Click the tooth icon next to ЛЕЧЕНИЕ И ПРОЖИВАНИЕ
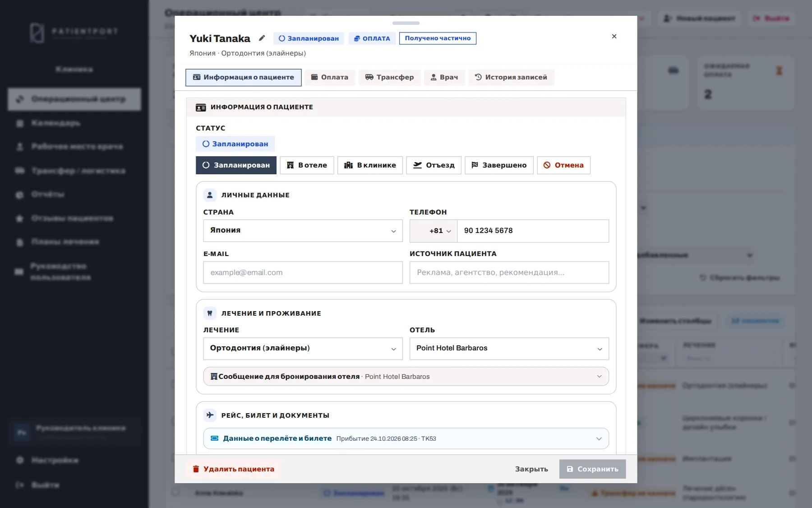The width and height of the screenshot is (812, 508). click(210, 313)
